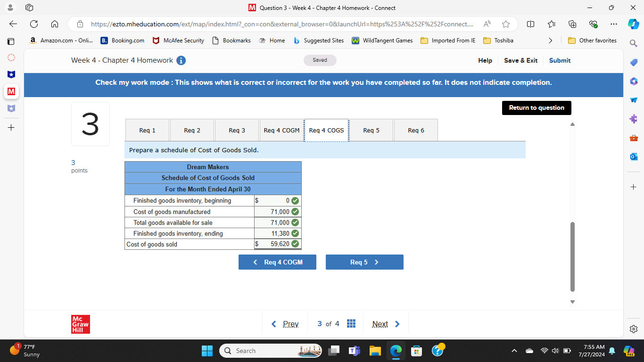Screen dimensions: 644x362
Task: Open the Tools briefcase icon in sidebar
Action: [x=634, y=138]
